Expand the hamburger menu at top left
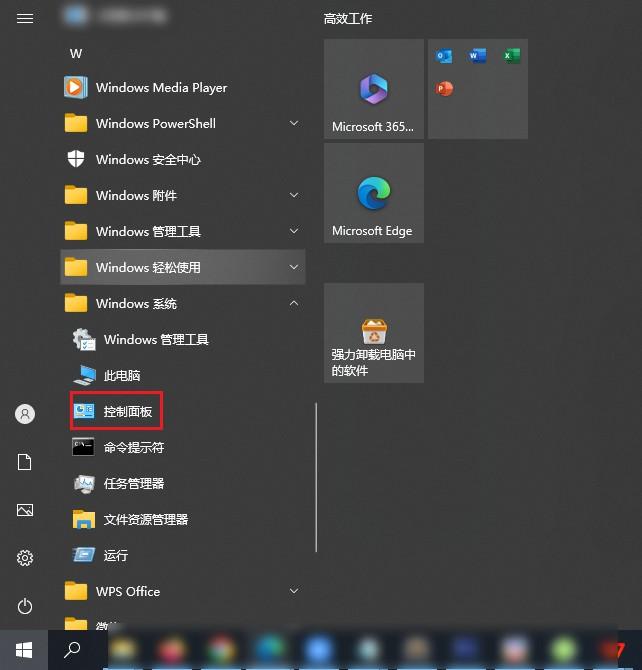 (25, 18)
